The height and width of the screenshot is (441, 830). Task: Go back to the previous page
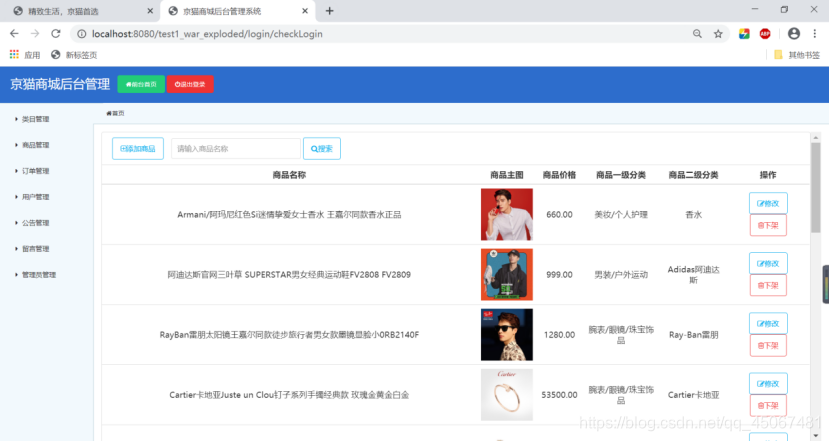(x=14, y=34)
